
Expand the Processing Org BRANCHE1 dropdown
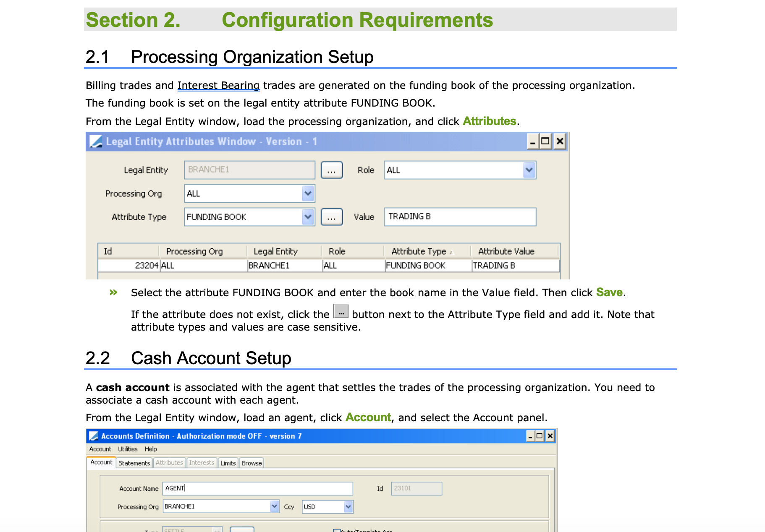pyautogui.click(x=274, y=506)
